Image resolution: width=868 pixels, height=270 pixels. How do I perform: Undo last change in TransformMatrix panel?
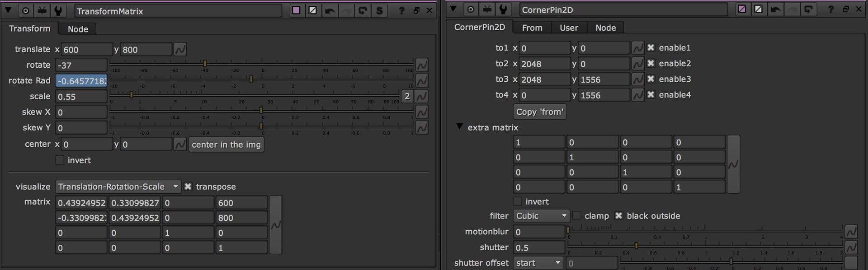point(330,10)
